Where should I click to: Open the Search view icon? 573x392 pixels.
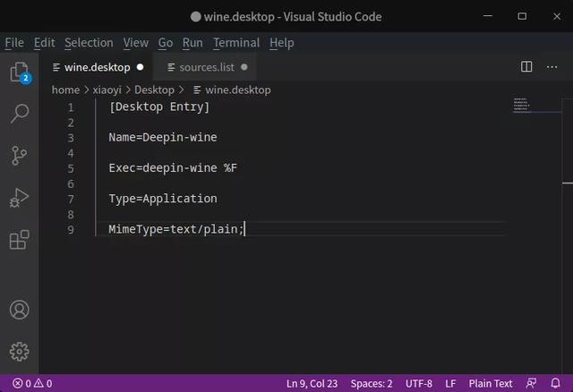tap(20, 114)
